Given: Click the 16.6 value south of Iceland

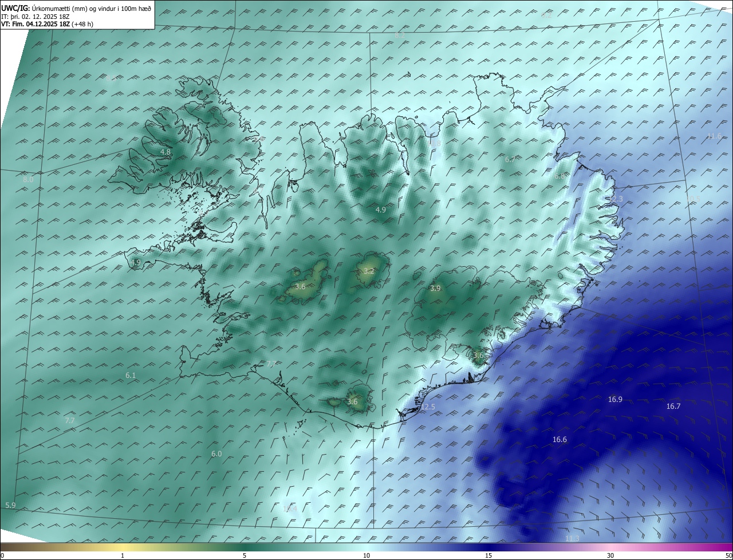Looking at the screenshot, I should click(x=559, y=440).
